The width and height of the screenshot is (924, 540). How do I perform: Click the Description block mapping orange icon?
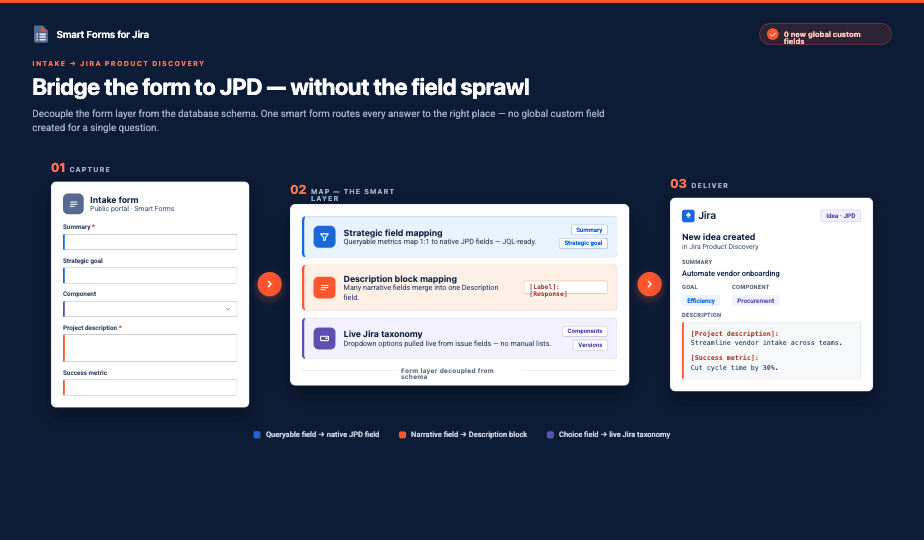coord(324,288)
